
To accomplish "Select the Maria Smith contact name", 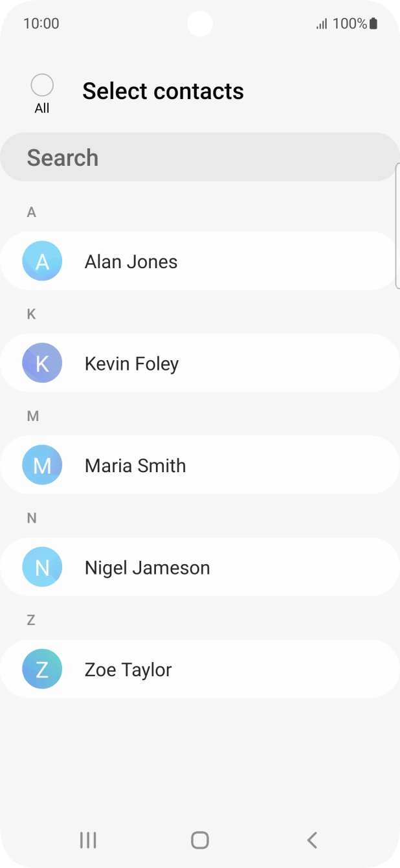I will coord(135,466).
